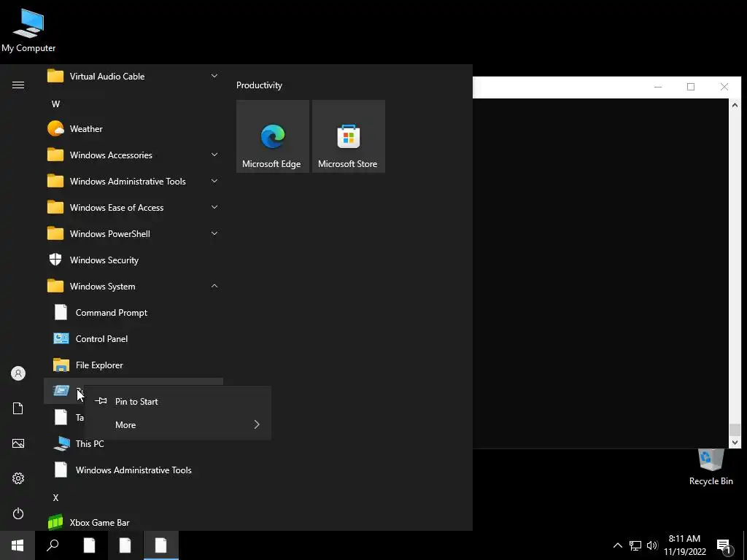This screenshot has width=747, height=560.
Task: Open the user account icon in the Start sidebar
Action: [x=18, y=373]
